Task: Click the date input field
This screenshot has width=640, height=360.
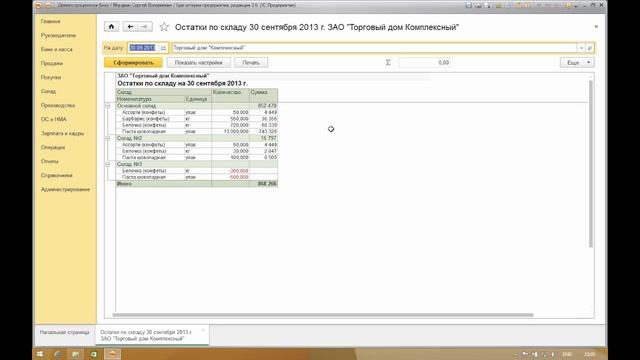Action: pyautogui.click(x=142, y=48)
